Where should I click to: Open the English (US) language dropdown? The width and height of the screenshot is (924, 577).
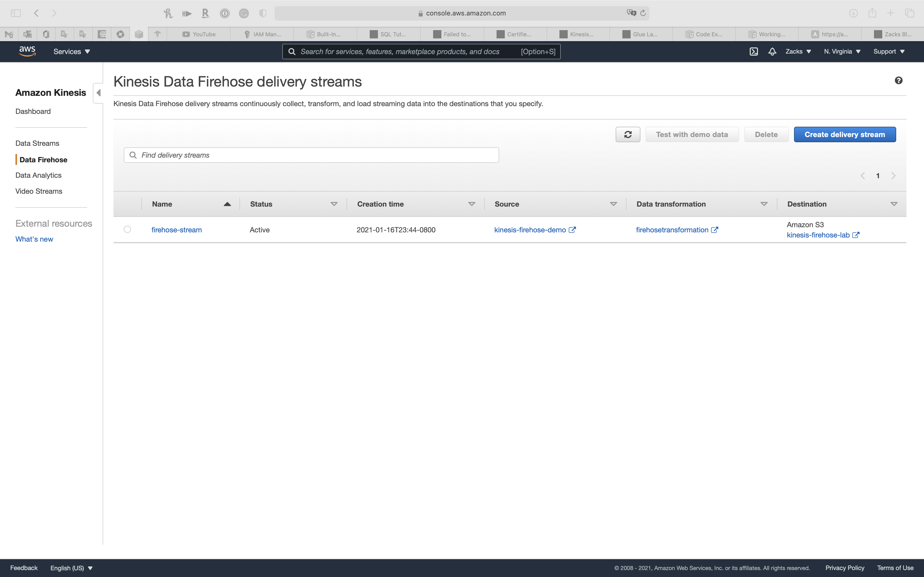click(71, 568)
